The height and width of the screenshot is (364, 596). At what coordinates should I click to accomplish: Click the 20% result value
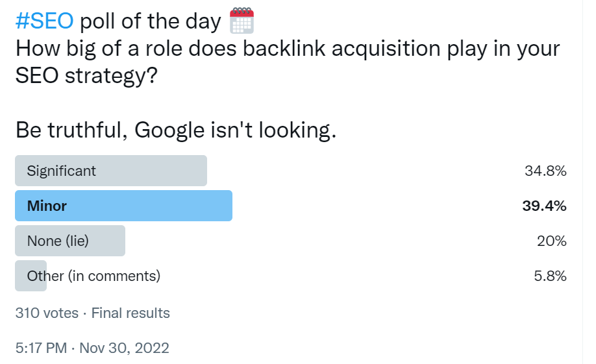pos(552,241)
